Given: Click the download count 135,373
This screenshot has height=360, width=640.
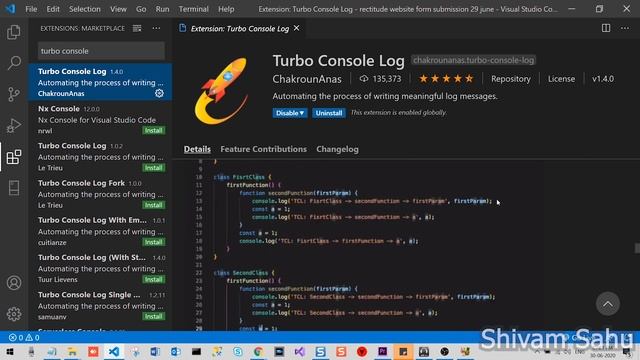Looking at the screenshot, I should coord(380,79).
